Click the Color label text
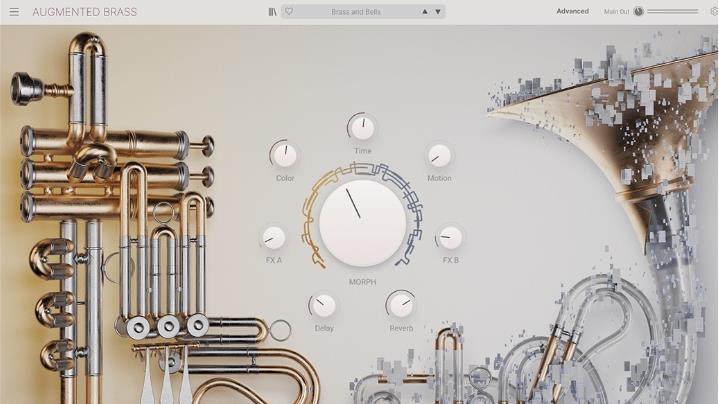Viewport: 719px width, 404px height. click(x=285, y=178)
